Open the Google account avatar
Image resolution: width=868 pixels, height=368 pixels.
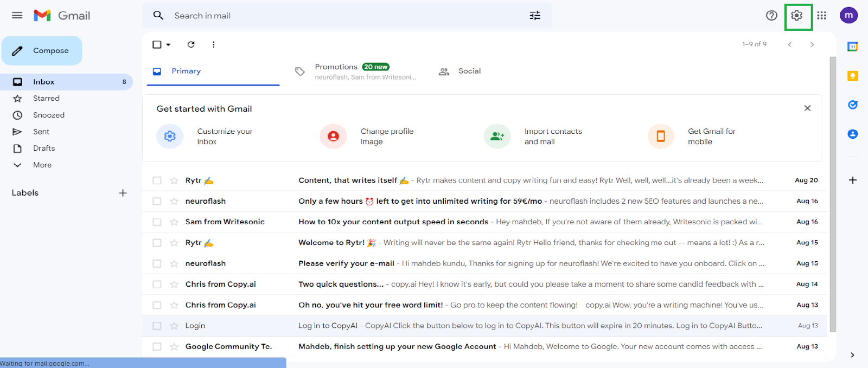[x=848, y=15]
